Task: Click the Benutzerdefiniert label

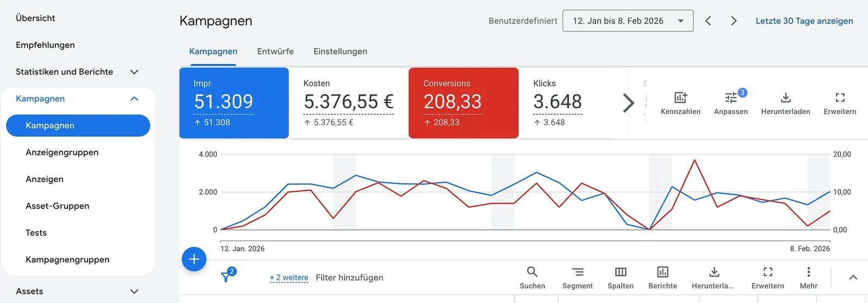Action: click(x=522, y=21)
